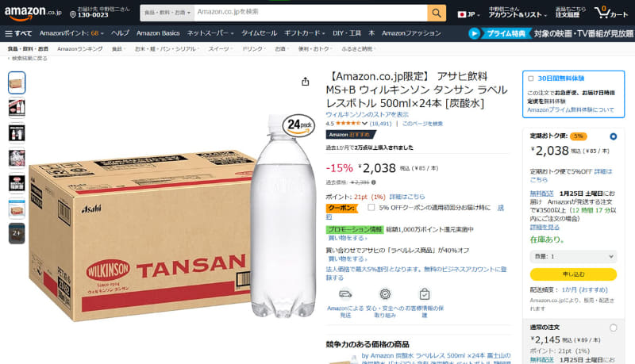Viewport: 635px width, 364px height.
Task: Open the JP language selector dropdown
Action: point(469,14)
